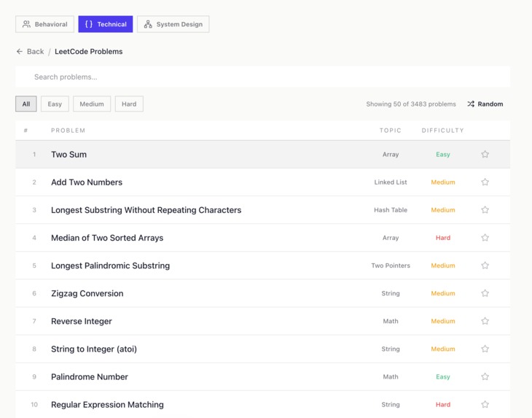Open Median of Two Sorted Arrays

[x=107, y=238]
